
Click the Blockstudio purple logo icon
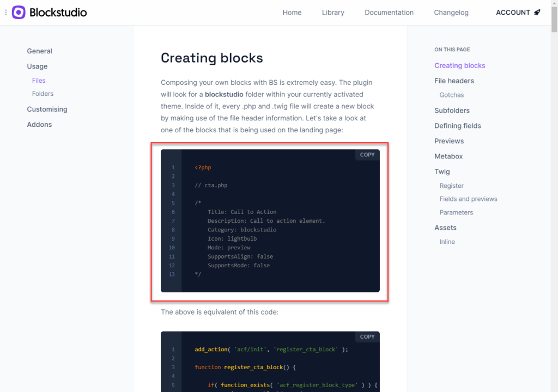(x=19, y=13)
